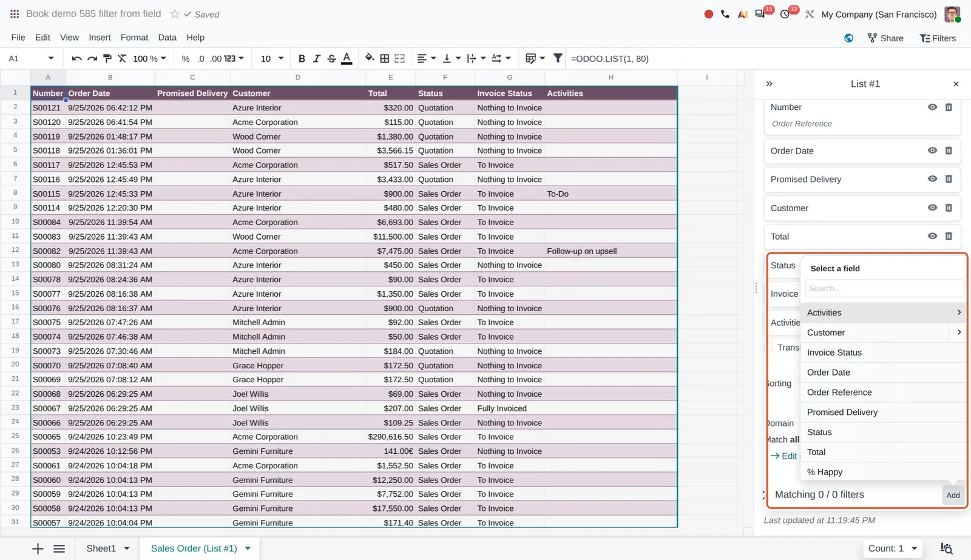Click the Add button
This screenshot has height=560, width=971.
pos(953,495)
